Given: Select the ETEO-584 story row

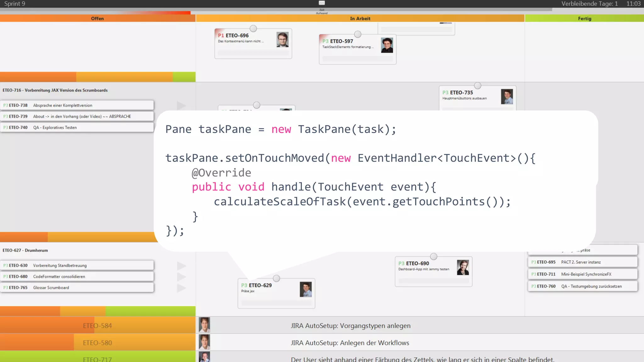Looking at the screenshot, I should click(97, 326).
